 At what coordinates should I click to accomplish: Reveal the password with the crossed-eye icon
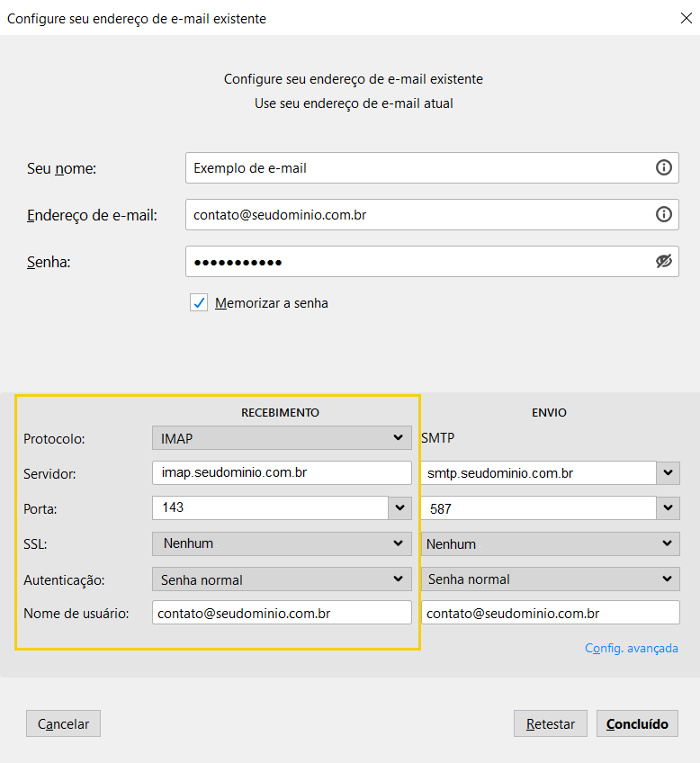tap(663, 261)
